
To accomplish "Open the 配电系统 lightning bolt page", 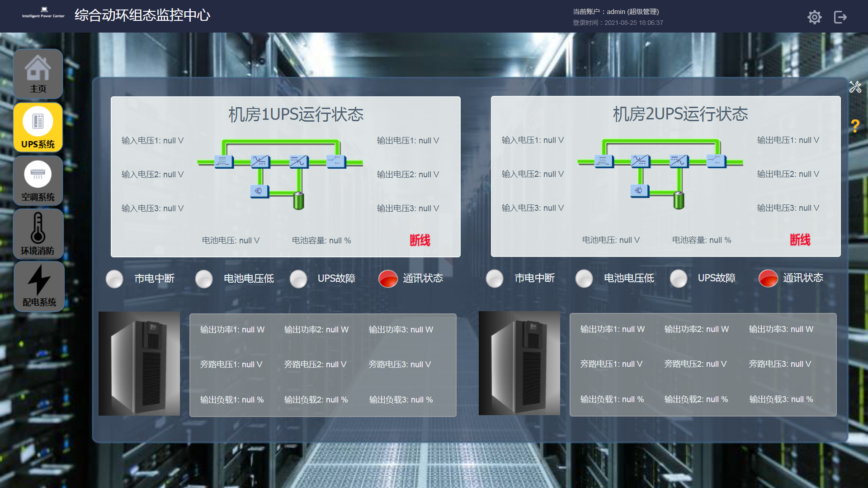I will coord(39,287).
